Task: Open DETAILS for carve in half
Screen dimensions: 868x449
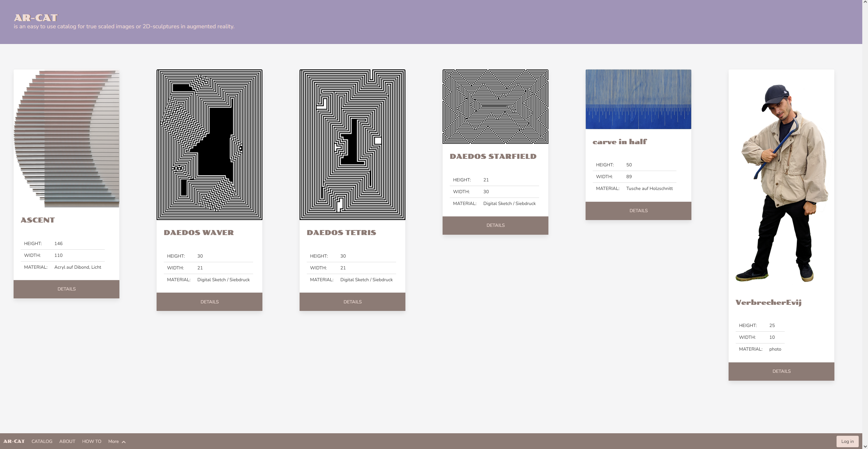Action: click(x=638, y=211)
